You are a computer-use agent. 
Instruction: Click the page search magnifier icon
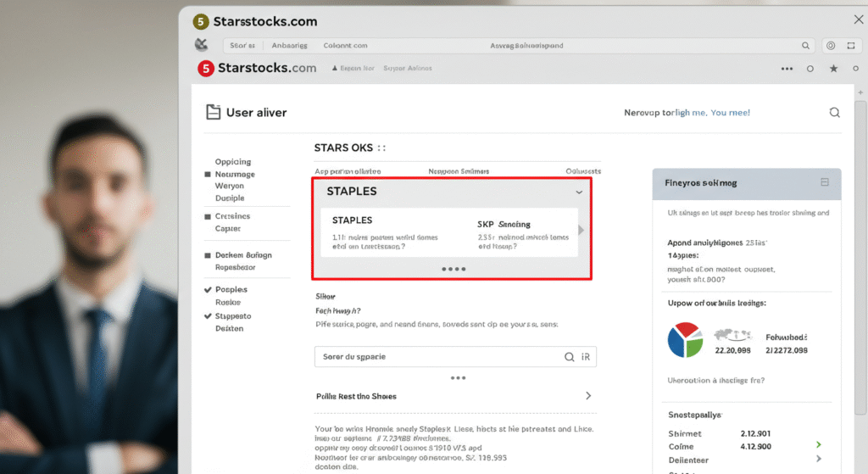click(x=834, y=113)
